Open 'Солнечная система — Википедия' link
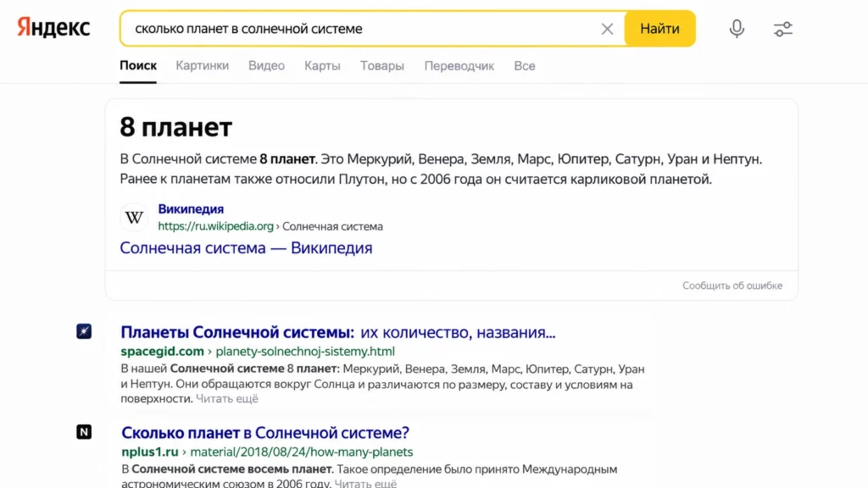Image resolution: width=868 pixels, height=488 pixels. (246, 248)
